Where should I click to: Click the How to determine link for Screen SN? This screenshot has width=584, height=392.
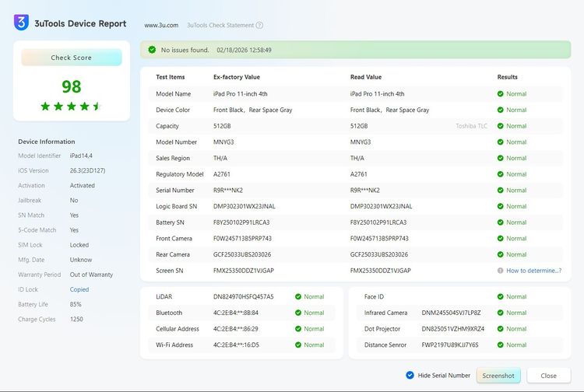coord(533,271)
